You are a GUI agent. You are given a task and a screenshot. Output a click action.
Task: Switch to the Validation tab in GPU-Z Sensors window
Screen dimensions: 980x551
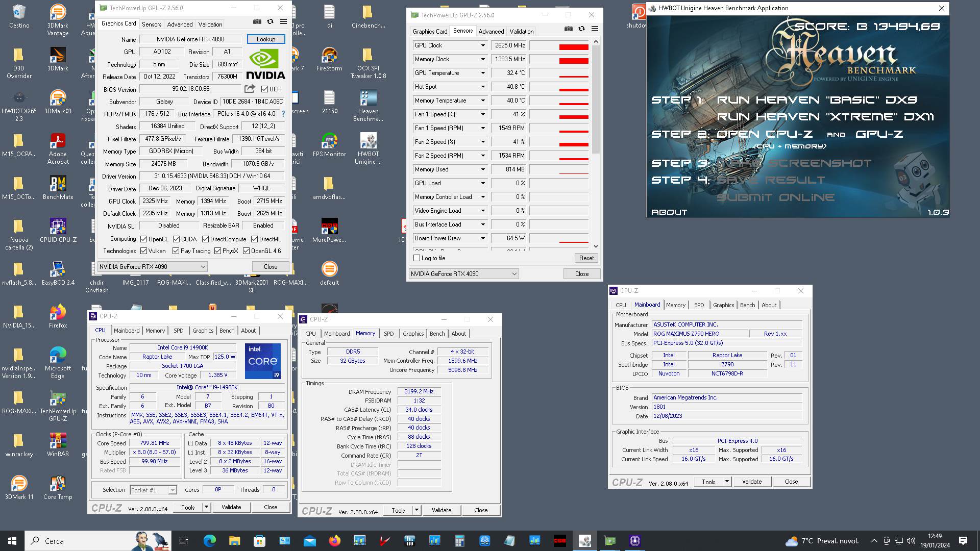tap(521, 31)
